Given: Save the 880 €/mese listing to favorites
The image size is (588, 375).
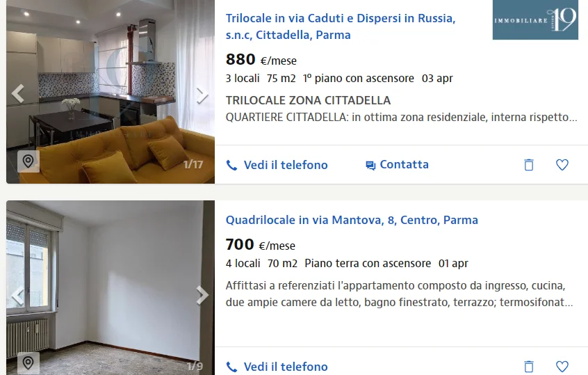Looking at the screenshot, I should coord(562,165).
